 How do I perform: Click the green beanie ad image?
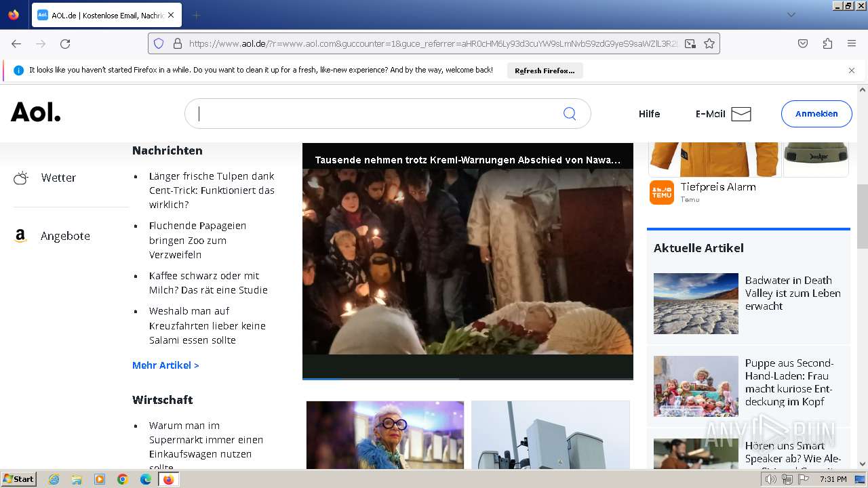816,159
